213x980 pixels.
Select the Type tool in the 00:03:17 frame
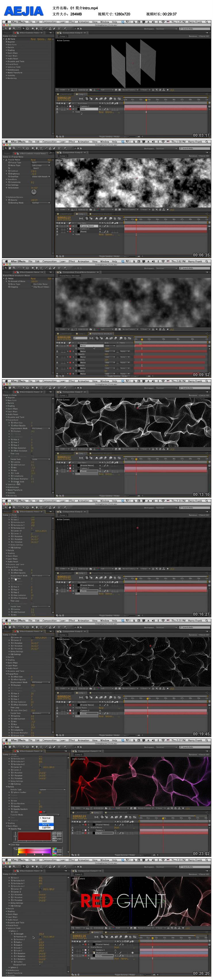click(41, 28)
